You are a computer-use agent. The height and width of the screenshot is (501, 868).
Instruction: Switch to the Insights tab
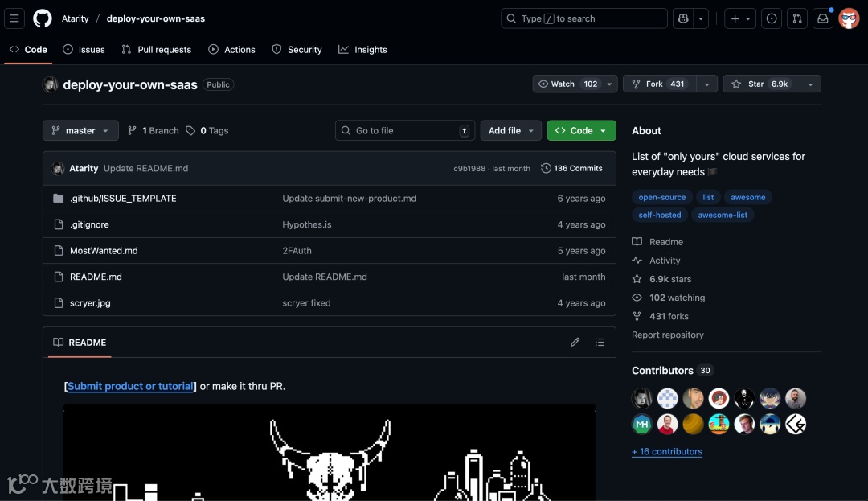(362, 49)
